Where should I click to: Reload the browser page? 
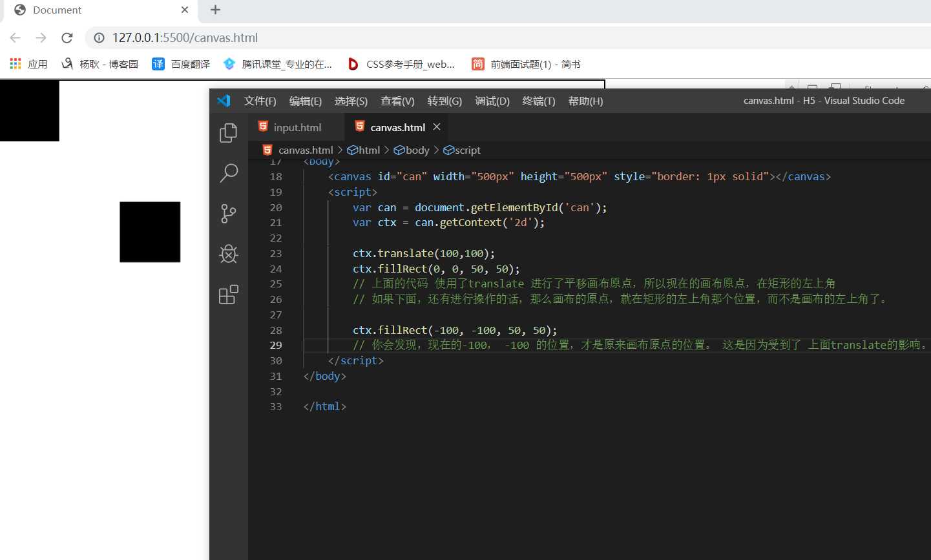coord(67,38)
